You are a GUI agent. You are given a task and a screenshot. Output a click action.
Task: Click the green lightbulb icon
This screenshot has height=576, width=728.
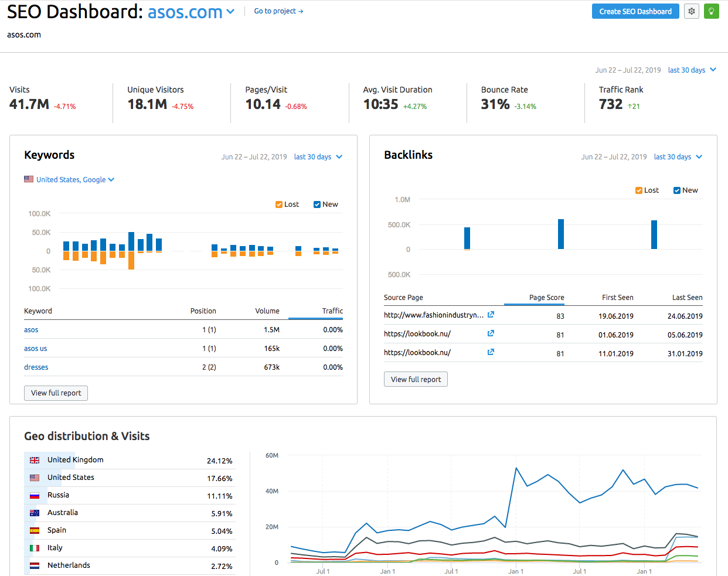tap(711, 11)
